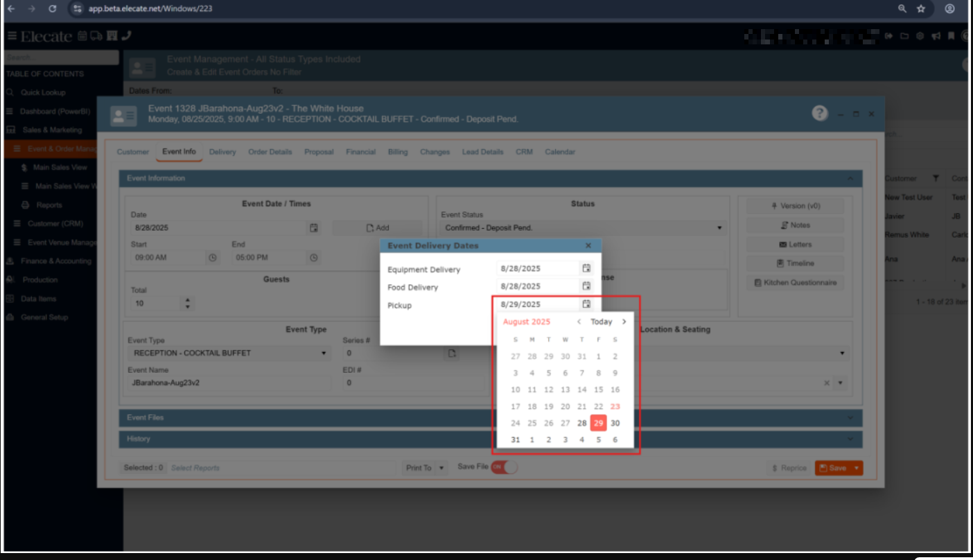973x560 pixels.
Task: Click the help question mark icon
Action: coord(820,114)
